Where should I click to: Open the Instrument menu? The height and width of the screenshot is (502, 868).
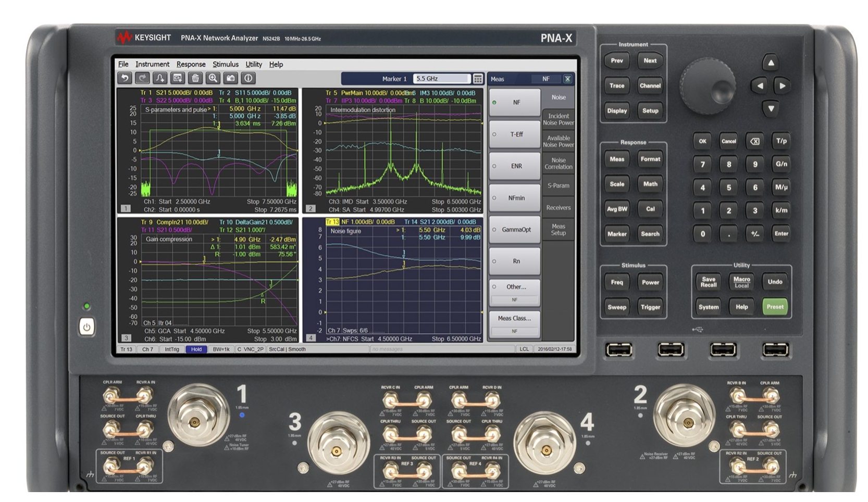[x=152, y=64]
